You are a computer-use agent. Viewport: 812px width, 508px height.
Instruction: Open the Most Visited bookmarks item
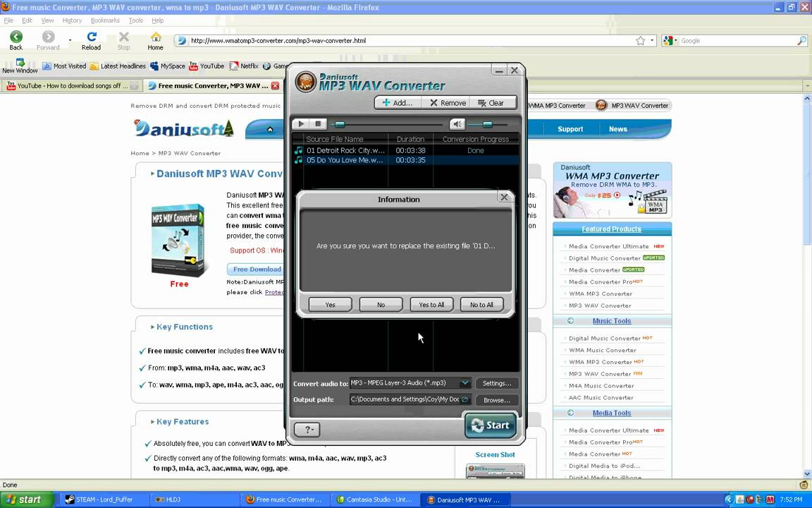point(64,66)
